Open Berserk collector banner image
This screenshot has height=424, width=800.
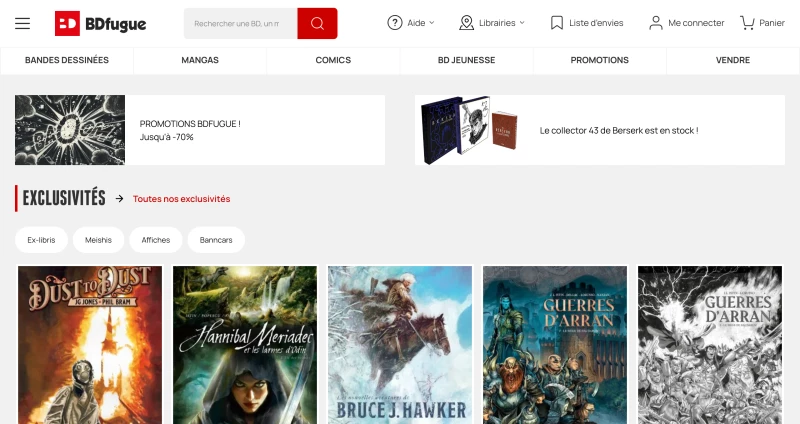coord(469,130)
